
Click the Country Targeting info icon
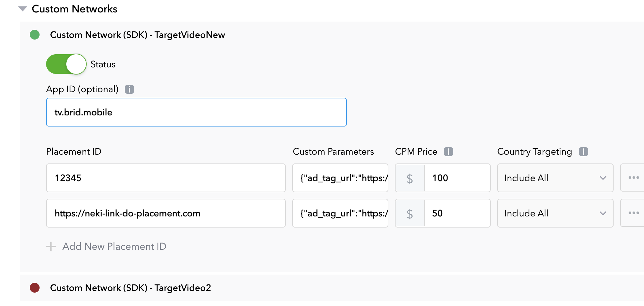point(583,152)
